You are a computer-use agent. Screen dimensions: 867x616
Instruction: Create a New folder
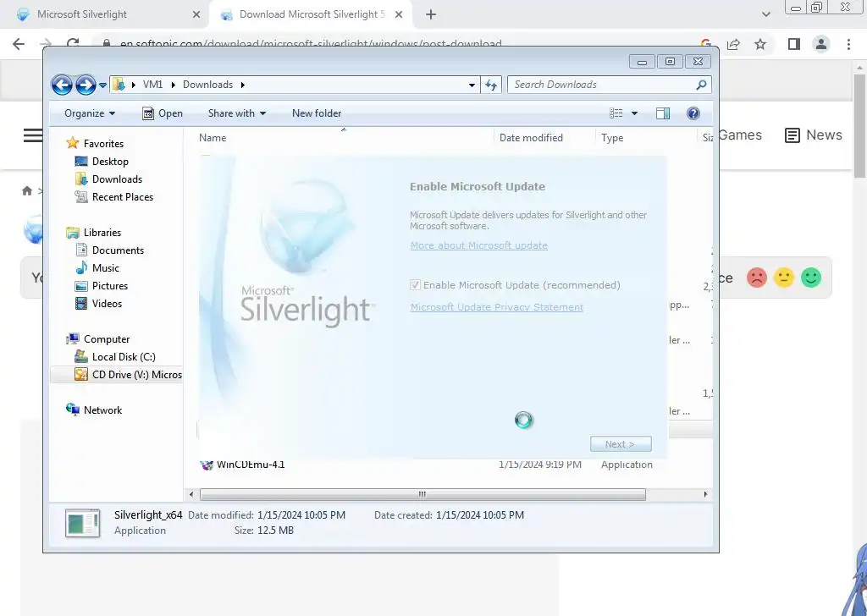coord(317,113)
